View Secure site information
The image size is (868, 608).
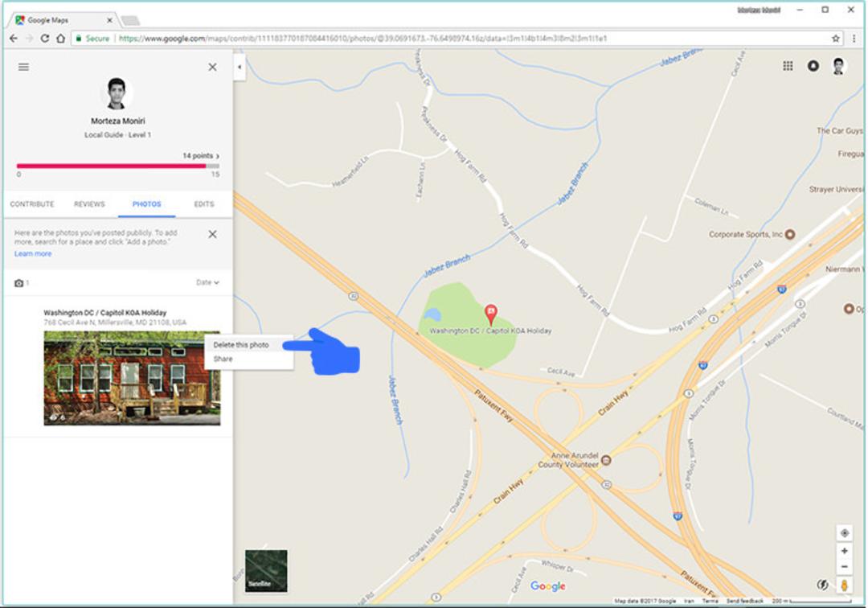pos(92,39)
